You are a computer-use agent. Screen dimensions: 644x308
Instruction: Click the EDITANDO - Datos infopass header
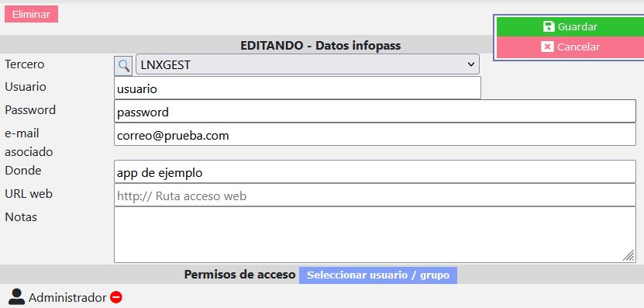(x=320, y=45)
